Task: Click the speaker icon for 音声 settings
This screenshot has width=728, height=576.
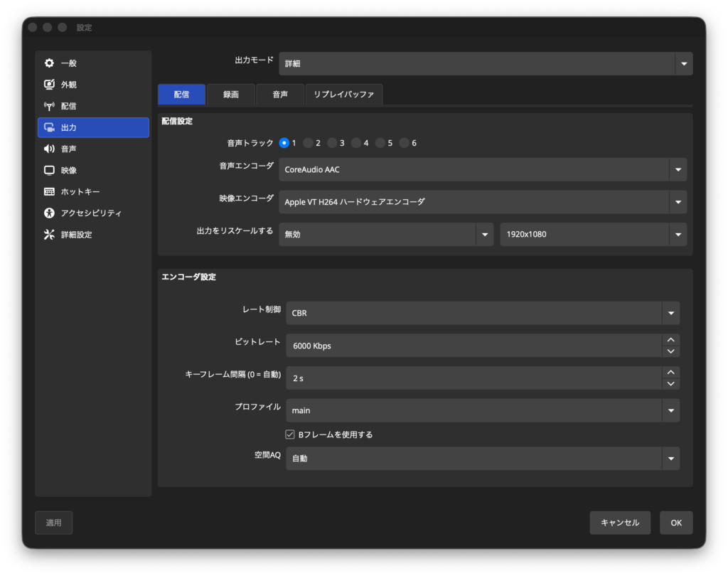Action: [49, 149]
